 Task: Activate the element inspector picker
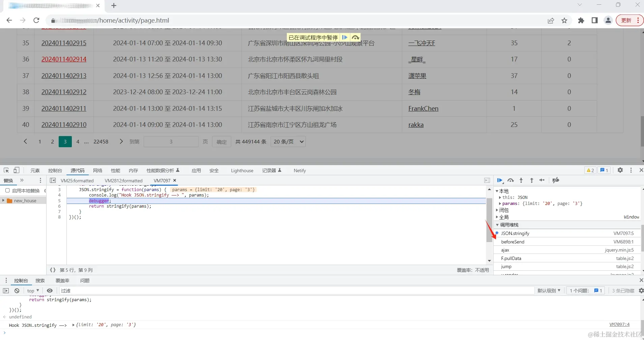coord(6,170)
